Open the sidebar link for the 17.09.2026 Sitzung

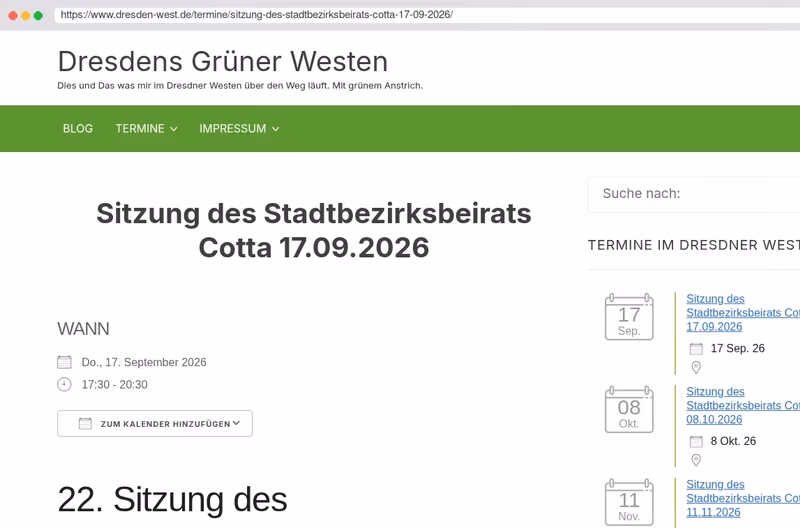pos(743,313)
